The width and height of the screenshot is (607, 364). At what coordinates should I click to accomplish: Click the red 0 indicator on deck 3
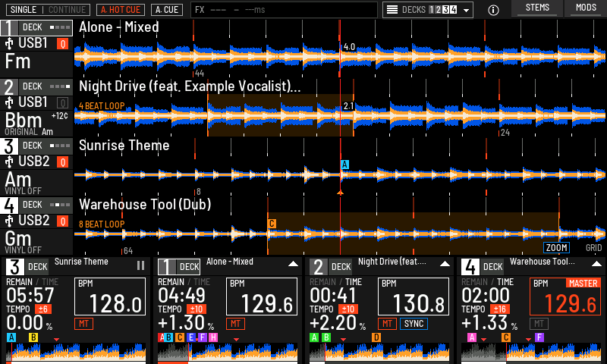pyautogui.click(x=63, y=162)
